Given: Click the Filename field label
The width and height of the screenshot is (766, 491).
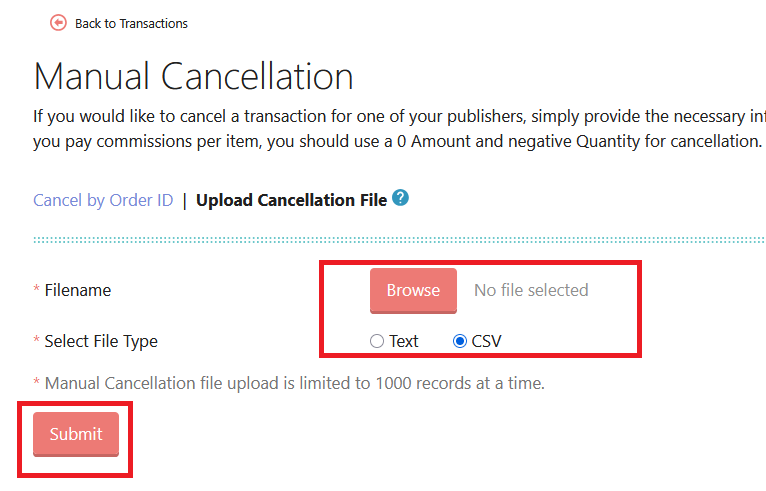Looking at the screenshot, I should pos(78,290).
